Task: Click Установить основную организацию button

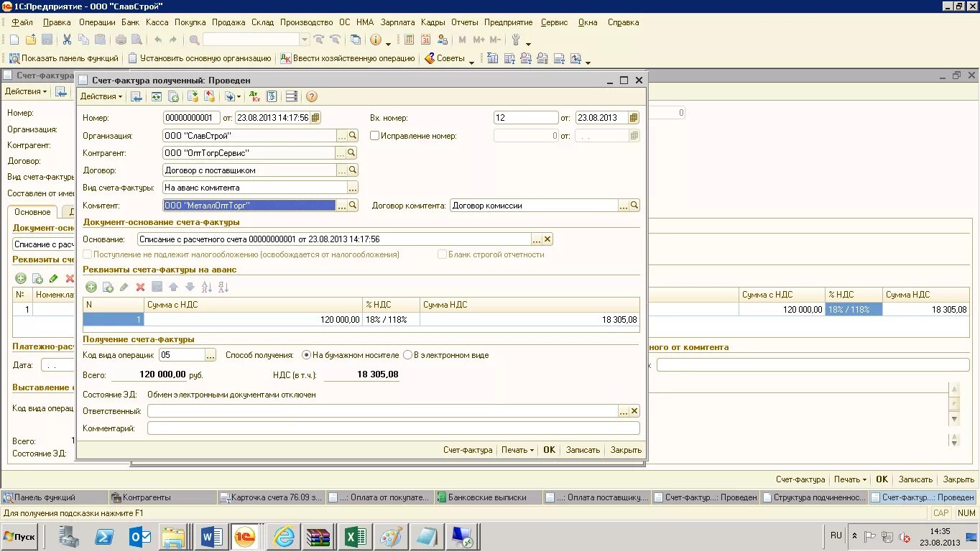Action: [x=200, y=59]
